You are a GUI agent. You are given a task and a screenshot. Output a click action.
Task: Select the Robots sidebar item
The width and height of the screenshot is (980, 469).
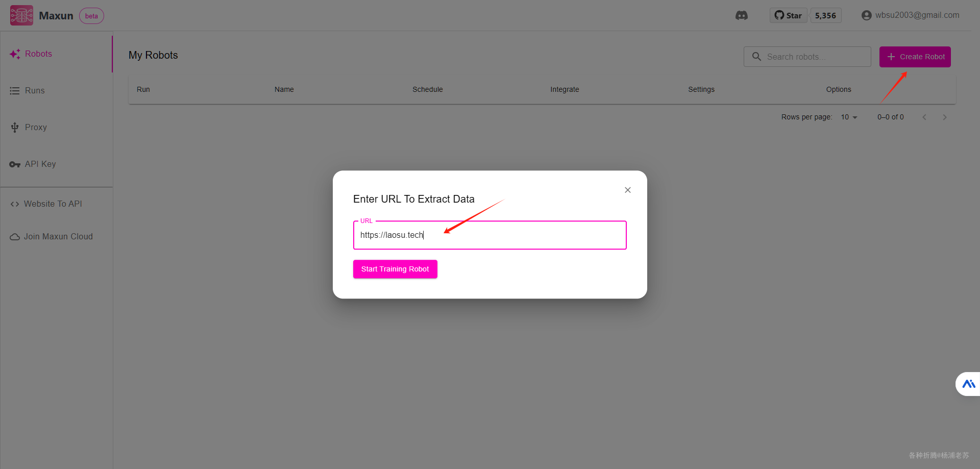[38, 54]
